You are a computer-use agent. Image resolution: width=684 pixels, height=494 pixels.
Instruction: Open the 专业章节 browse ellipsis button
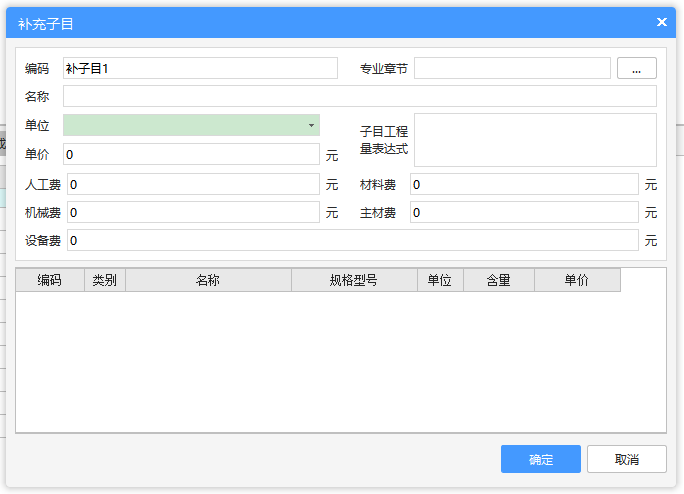coord(636,68)
